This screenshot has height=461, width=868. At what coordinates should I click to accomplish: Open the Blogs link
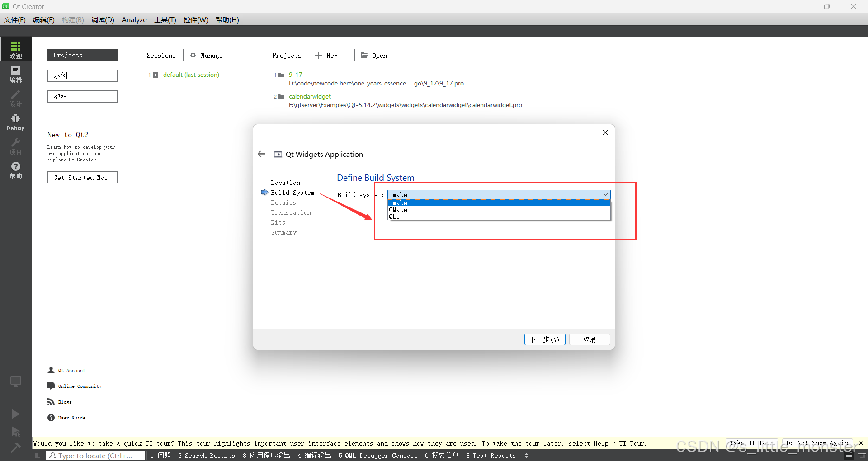coord(65,402)
